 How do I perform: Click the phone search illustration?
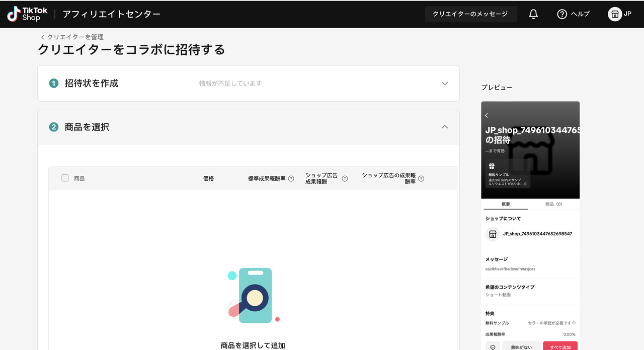254,296
